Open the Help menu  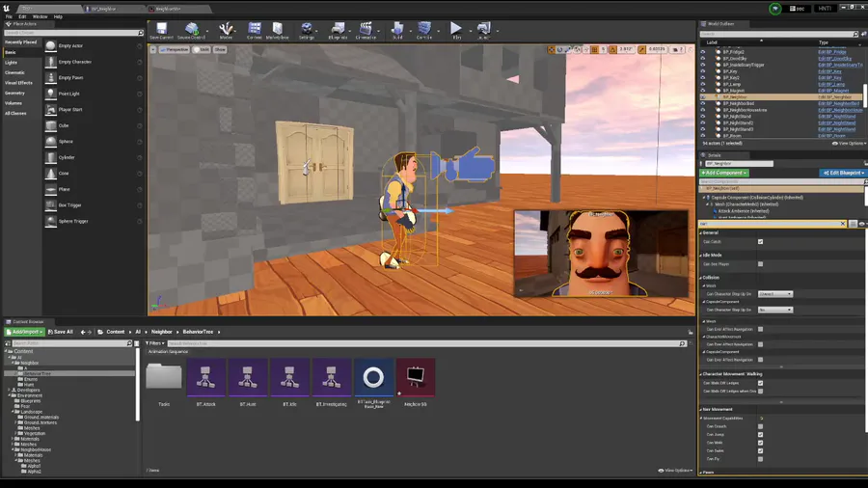pyautogui.click(x=58, y=16)
